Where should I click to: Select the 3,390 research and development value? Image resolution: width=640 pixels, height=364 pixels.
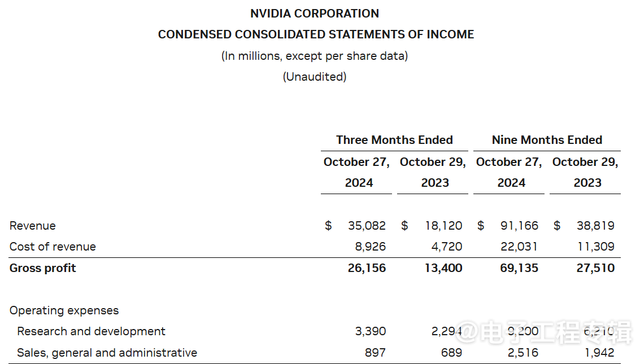tap(371, 331)
